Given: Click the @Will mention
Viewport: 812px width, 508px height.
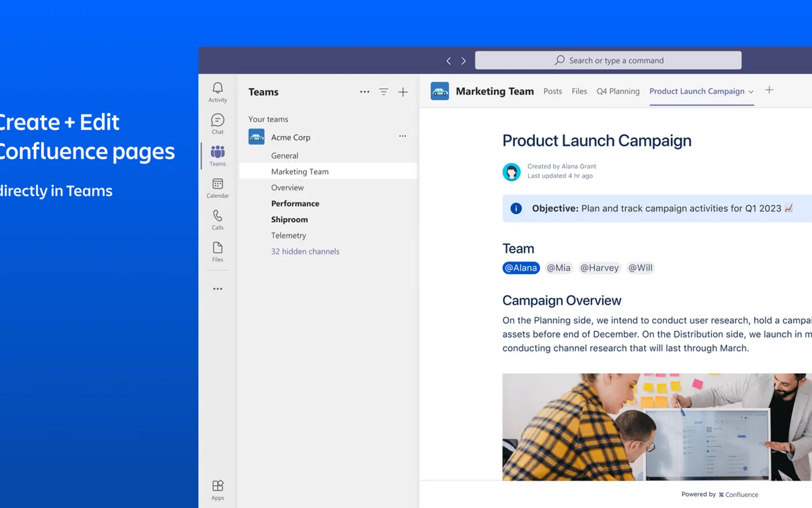Looking at the screenshot, I should [x=640, y=268].
